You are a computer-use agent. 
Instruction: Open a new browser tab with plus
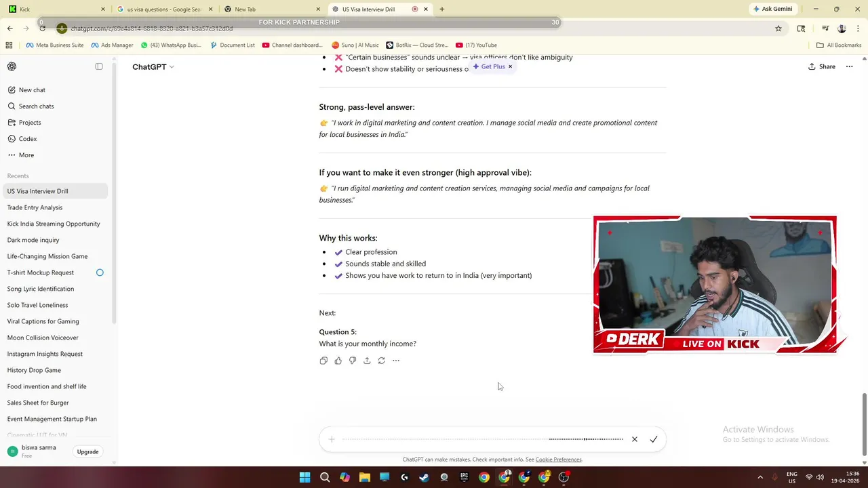(442, 9)
